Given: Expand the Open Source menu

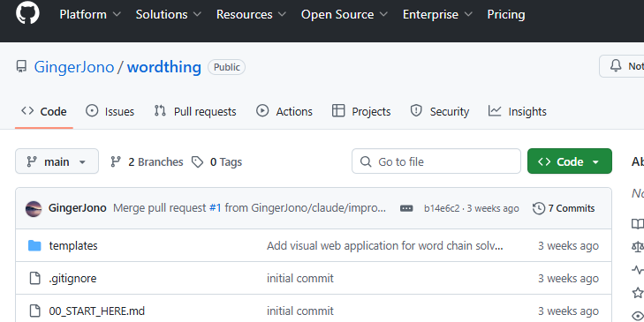Looking at the screenshot, I should pyautogui.click(x=345, y=14).
